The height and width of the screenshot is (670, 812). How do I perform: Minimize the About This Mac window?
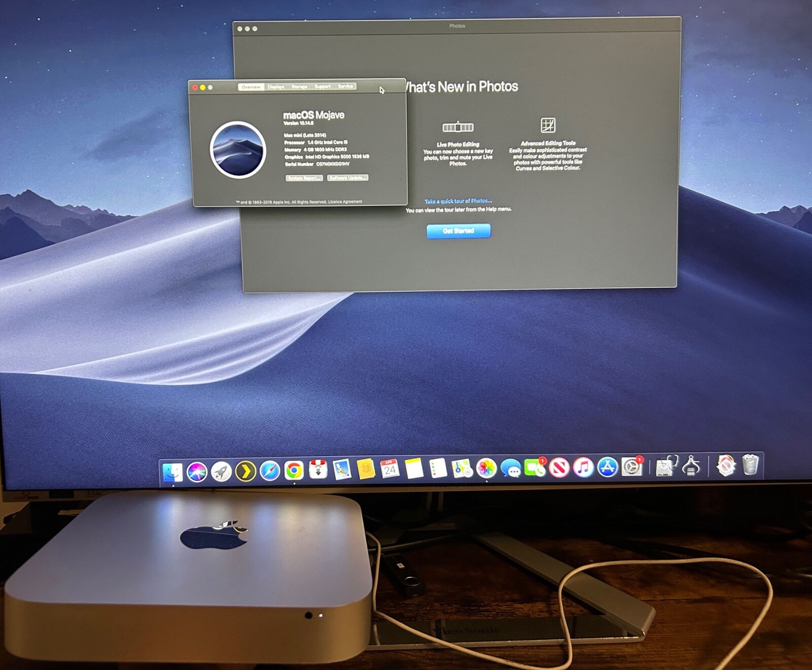click(202, 87)
